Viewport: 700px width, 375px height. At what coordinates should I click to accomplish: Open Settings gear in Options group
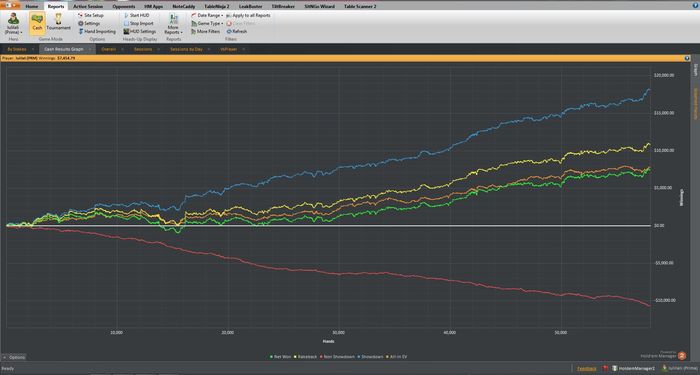pos(89,23)
